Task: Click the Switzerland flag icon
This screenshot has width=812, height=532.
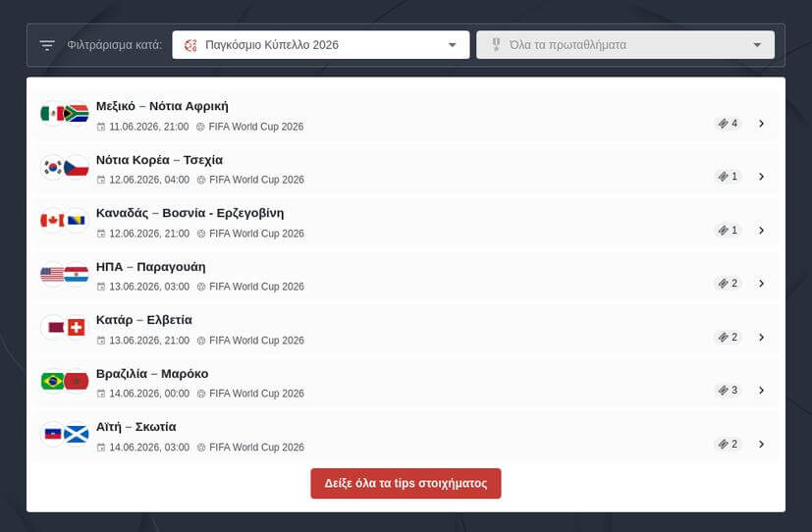Action: tap(77, 328)
